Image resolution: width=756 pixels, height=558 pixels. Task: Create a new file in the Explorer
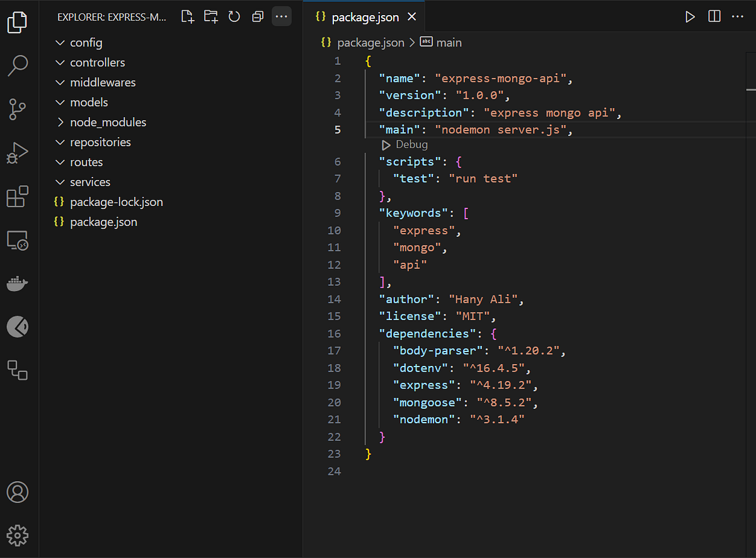pos(187,16)
